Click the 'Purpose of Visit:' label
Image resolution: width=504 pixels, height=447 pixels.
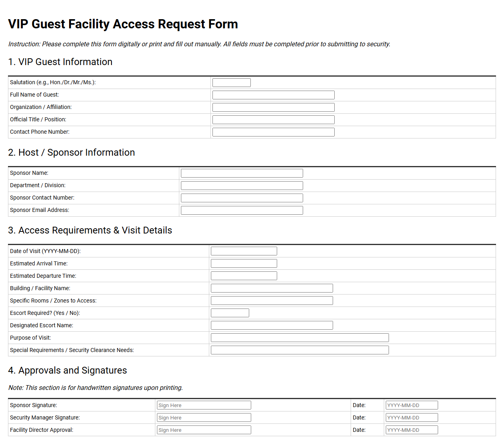click(x=30, y=338)
